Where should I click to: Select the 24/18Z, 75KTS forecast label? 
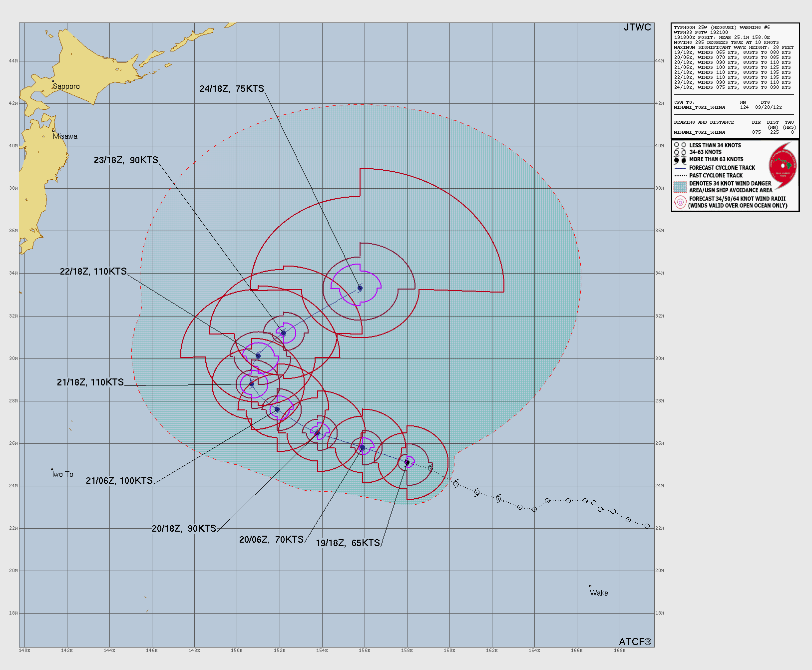coord(232,89)
